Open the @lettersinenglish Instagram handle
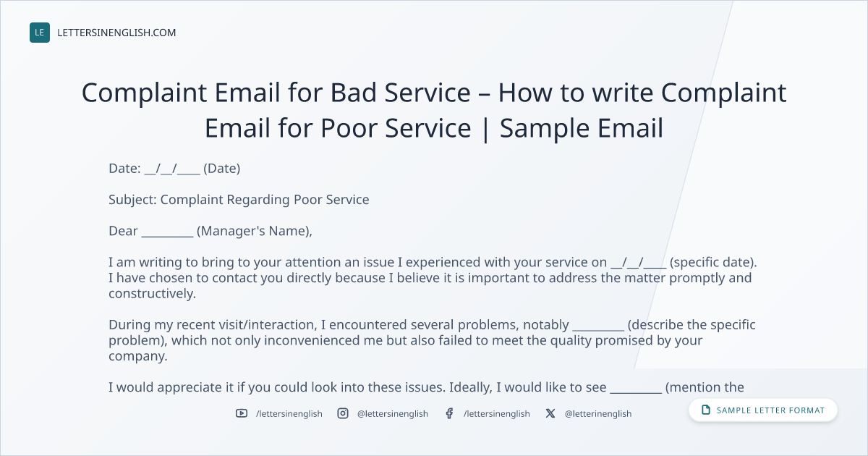Image resolution: width=868 pixels, height=456 pixels. (x=393, y=413)
